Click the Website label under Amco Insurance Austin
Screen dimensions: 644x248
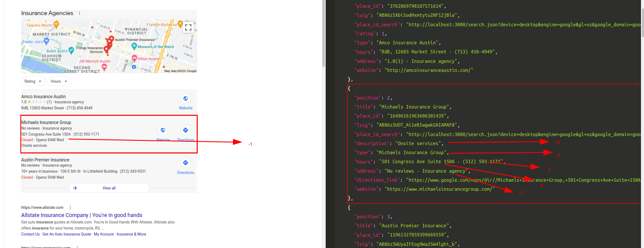[x=185, y=108]
